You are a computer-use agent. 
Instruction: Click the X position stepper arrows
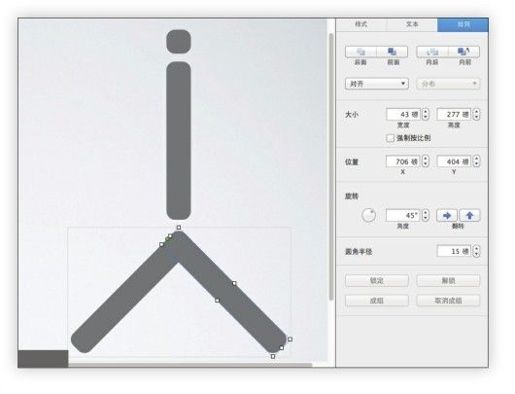[x=425, y=162]
